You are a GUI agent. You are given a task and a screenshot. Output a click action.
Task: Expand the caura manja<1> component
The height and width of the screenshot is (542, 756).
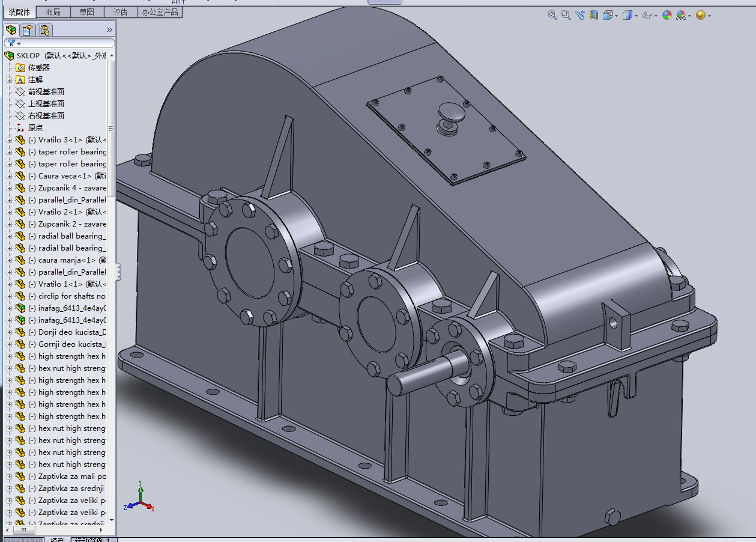(9, 260)
